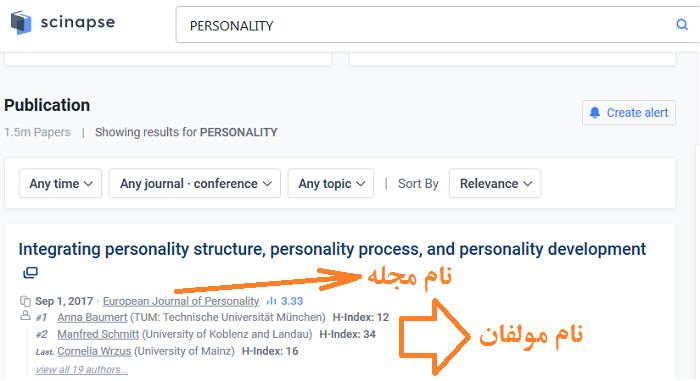Open the European Journal of Personality link
700x381 pixels.
pyautogui.click(x=181, y=301)
